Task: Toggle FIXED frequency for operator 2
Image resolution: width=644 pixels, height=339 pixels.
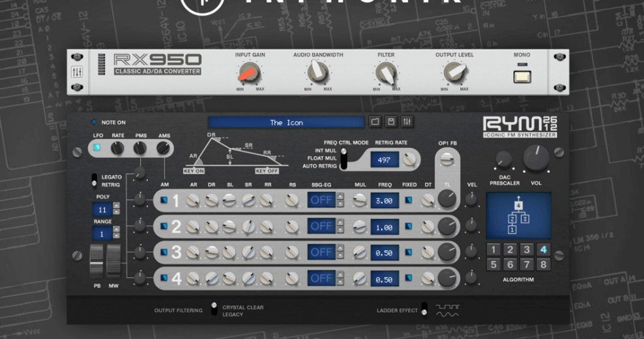Action: 408,226
